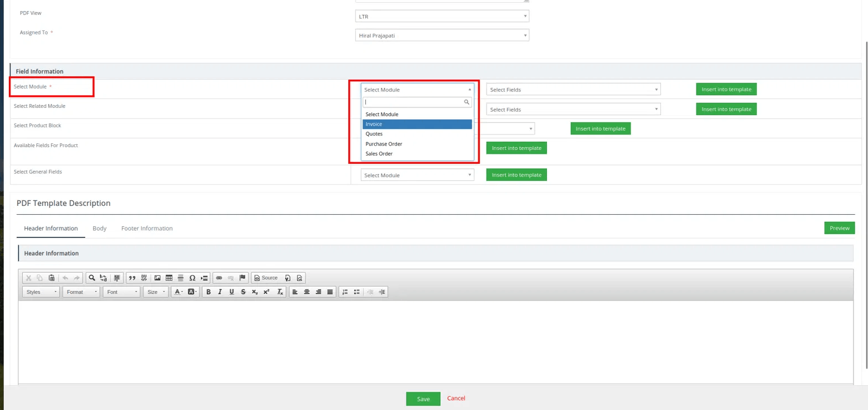Open the text color picker
The width and height of the screenshot is (868, 410).
179,292
